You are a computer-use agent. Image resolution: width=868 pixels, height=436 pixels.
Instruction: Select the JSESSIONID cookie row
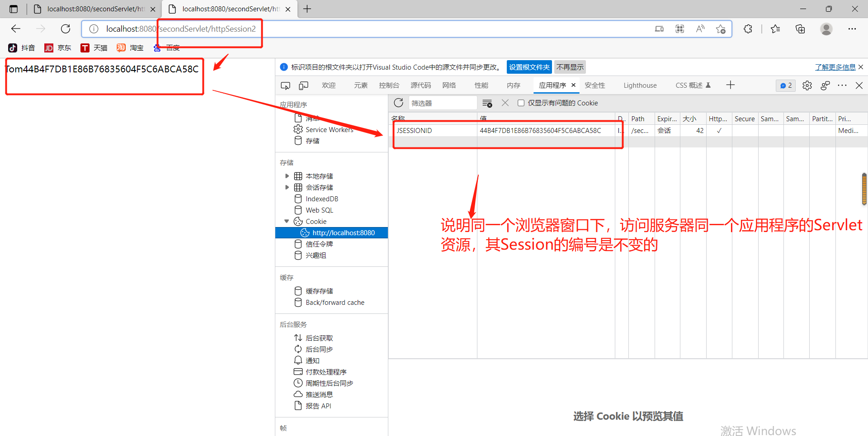(628, 131)
